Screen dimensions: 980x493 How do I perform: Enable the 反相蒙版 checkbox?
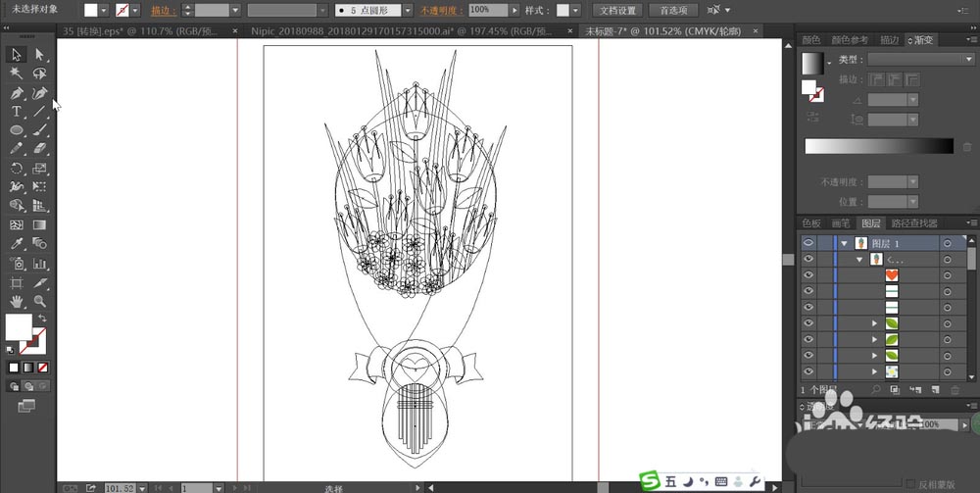tap(911, 483)
